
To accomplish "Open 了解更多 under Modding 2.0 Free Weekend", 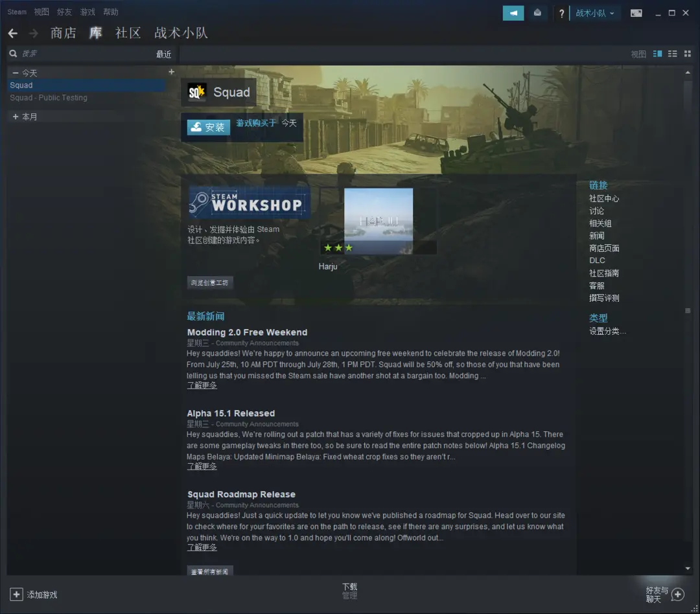I will tap(202, 385).
